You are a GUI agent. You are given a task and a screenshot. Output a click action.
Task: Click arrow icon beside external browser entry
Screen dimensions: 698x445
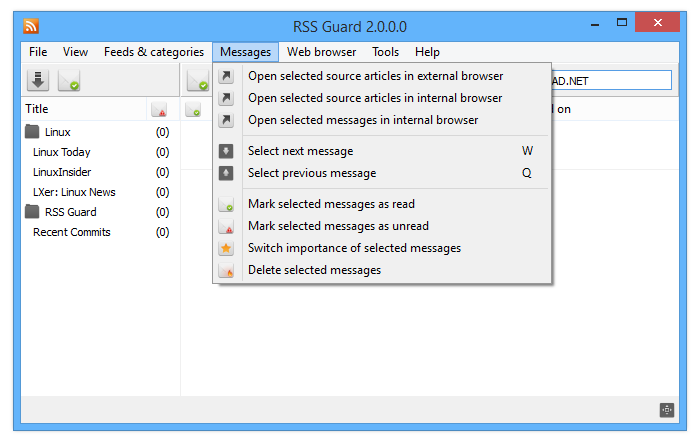tap(226, 76)
